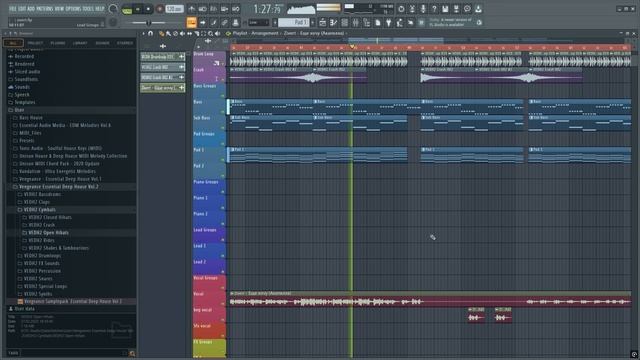Open the Channel rack view icon
640x360 pixels.
coord(344,22)
